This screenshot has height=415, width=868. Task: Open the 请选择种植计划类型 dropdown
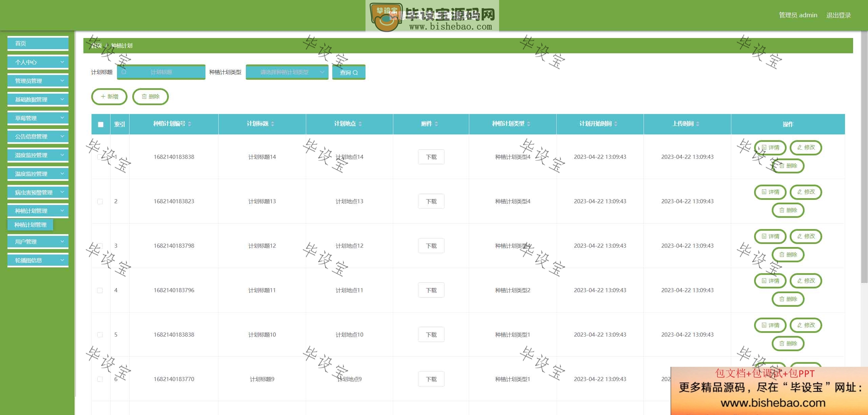pyautogui.click(x=287, y=72)
